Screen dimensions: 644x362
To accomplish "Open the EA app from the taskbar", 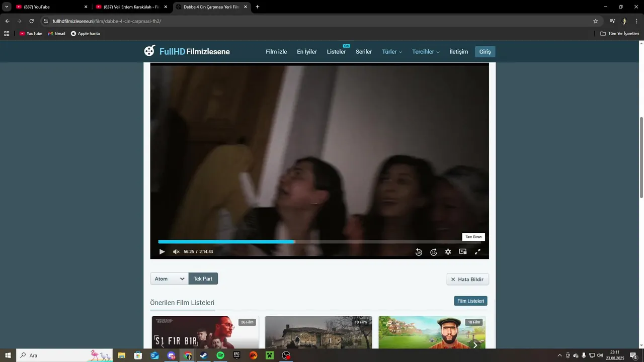I will pyautogui.click(x=254, y=355).
